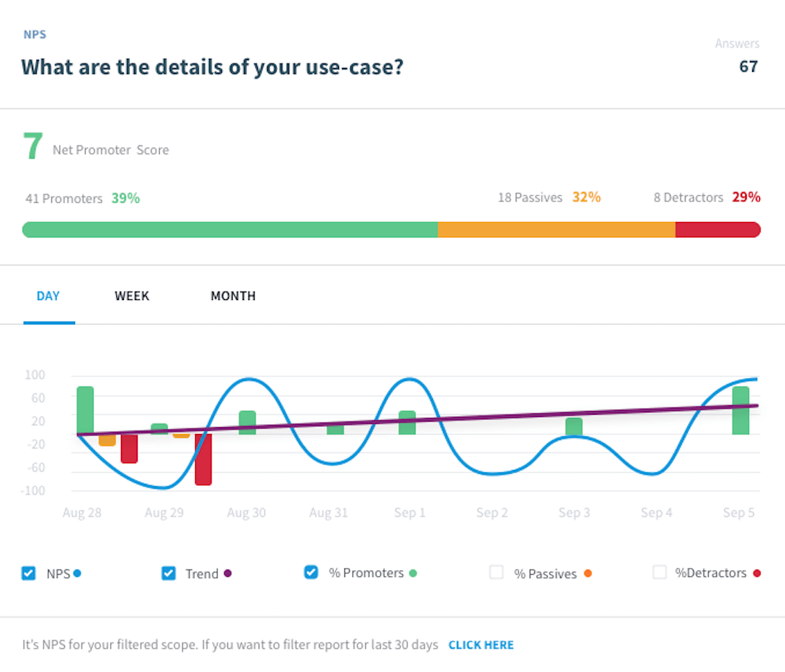Untick the % Promoters checkbox
Viewport: 785px width, 672px height.
point(311,573)
